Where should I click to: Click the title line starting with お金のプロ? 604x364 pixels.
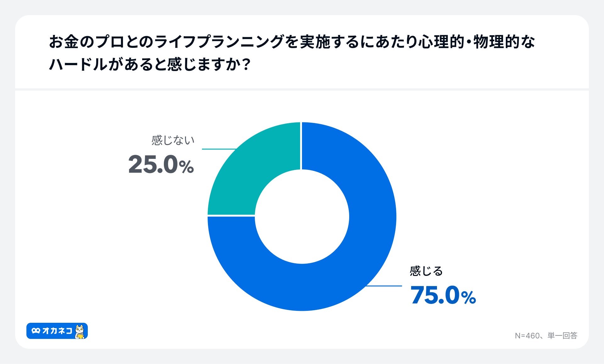pos(292,42)
